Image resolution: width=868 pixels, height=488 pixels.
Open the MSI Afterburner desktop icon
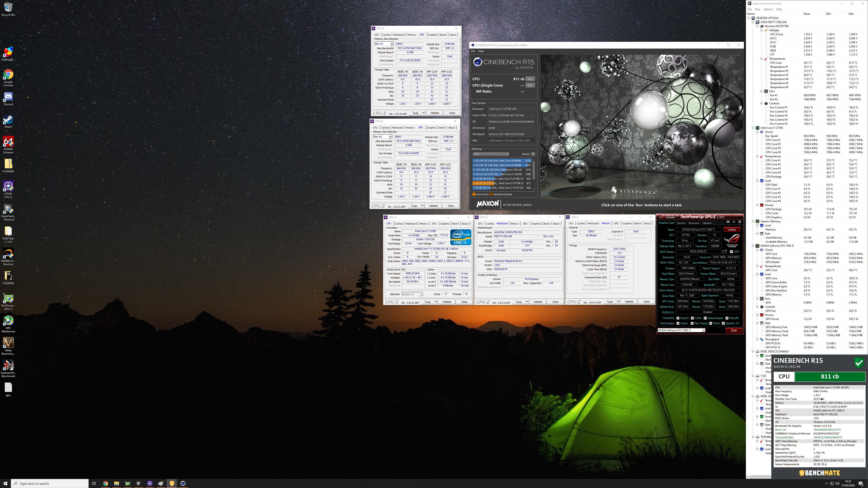(x=8, y=324)
